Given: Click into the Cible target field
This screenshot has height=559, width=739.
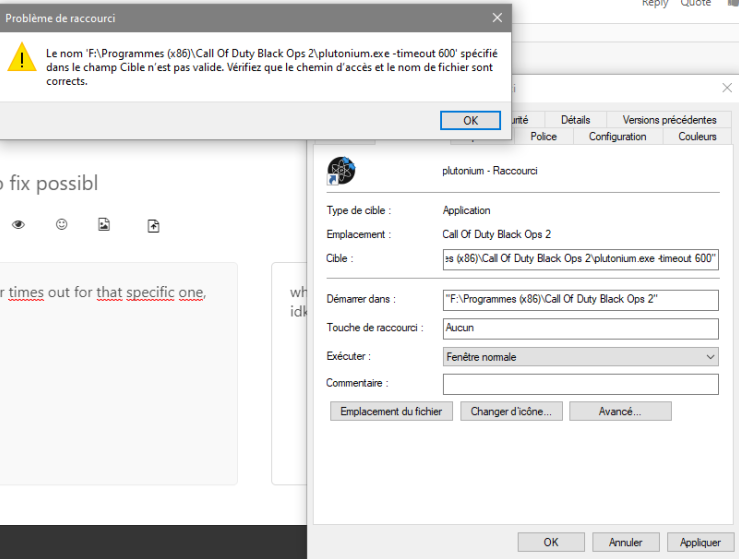Looking at the screenshot, I should pos(581,259).
